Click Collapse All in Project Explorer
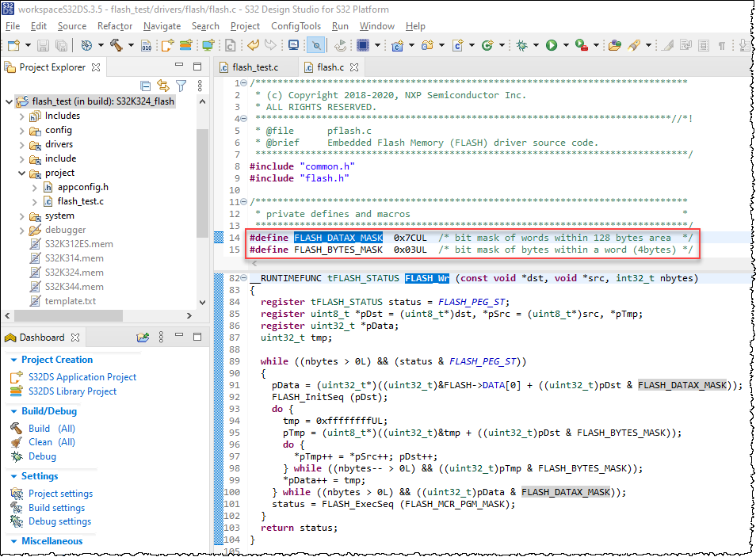 point(145,86)
